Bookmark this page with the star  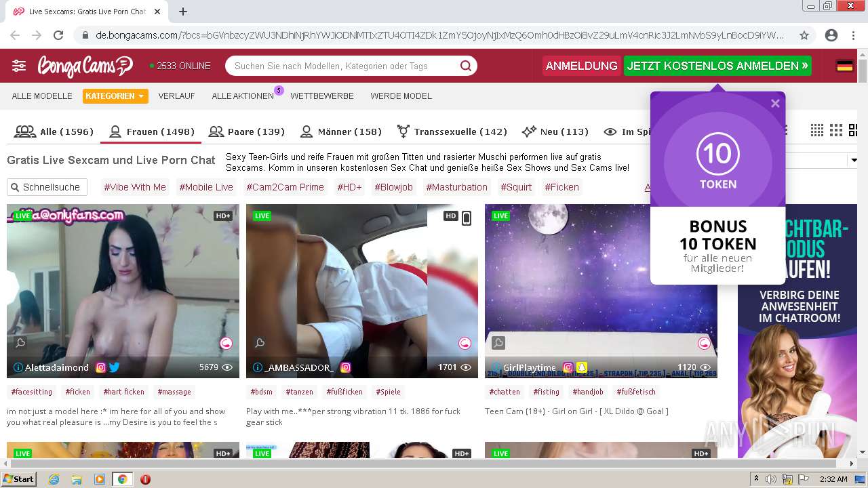[804, 35]
